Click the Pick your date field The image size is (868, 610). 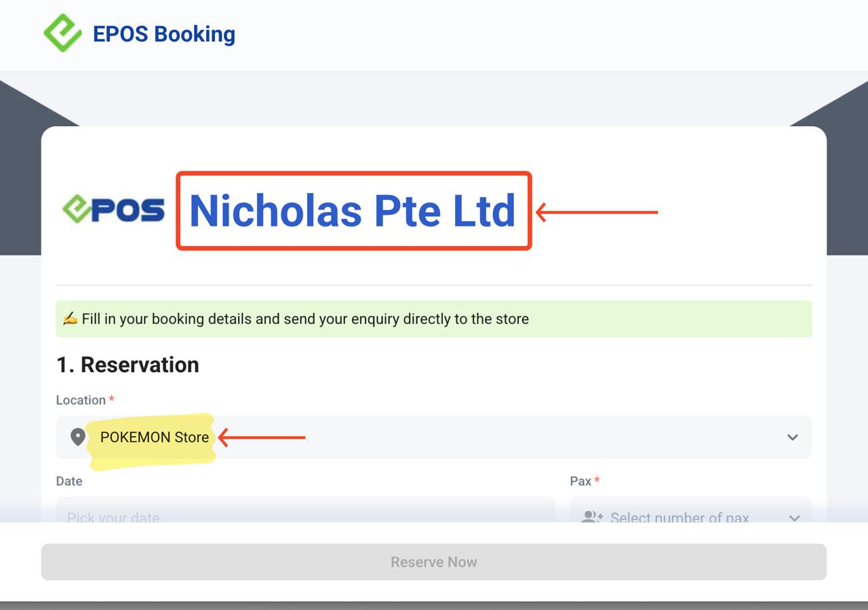[305, 510]
